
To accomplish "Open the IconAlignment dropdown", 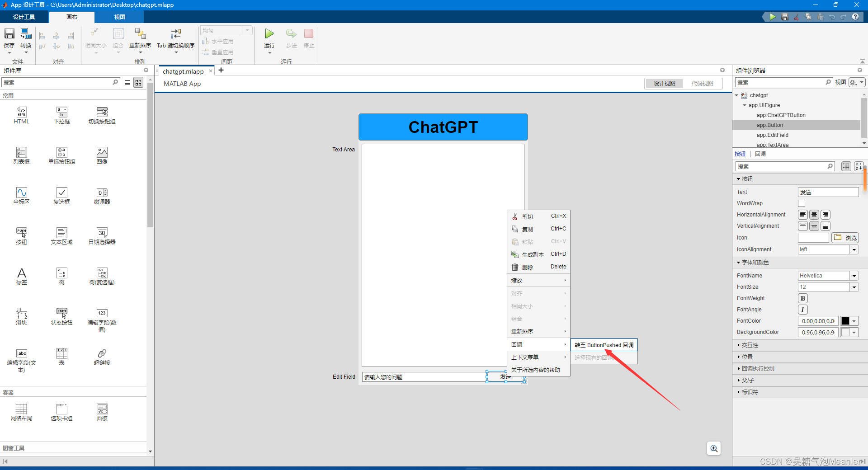I will 854,249.
